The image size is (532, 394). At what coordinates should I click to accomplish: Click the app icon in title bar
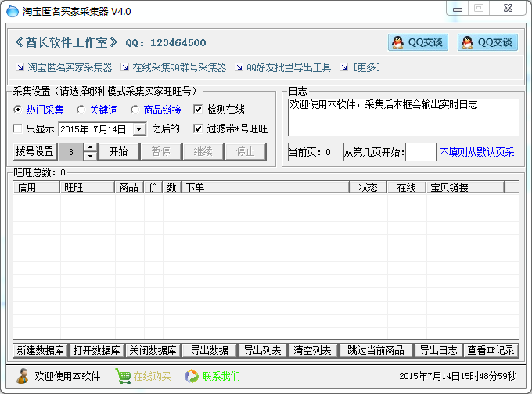click(13, 12)
